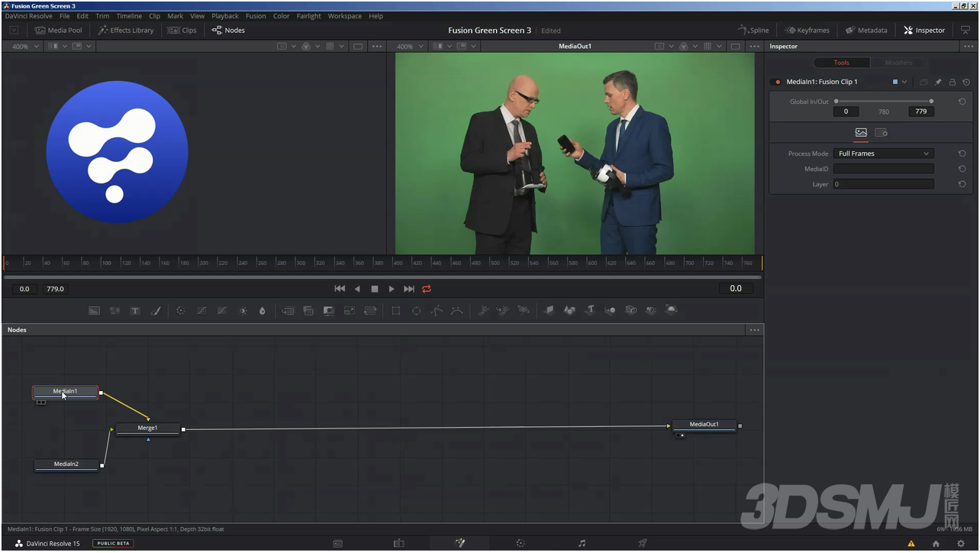This screenshot has width=980, height=553.
Task: Toggle loop playback
Action: tap(427, 289)
